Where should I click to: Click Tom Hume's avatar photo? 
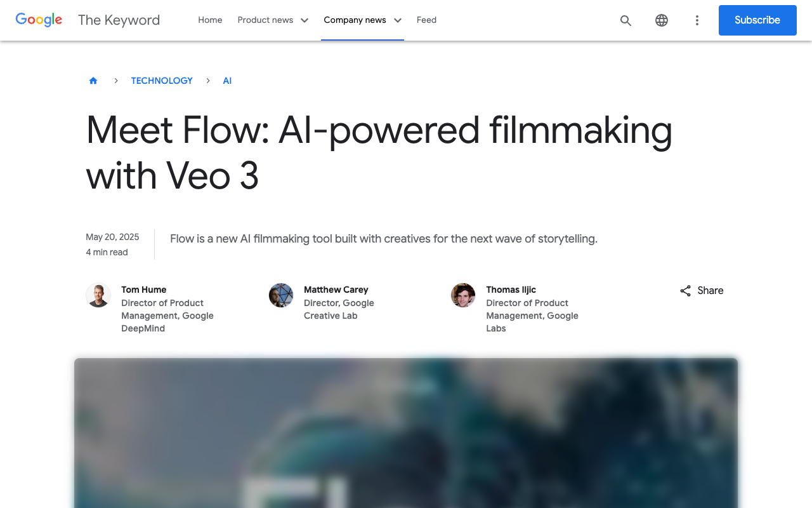pyautogui.click(x=98, y=295)
